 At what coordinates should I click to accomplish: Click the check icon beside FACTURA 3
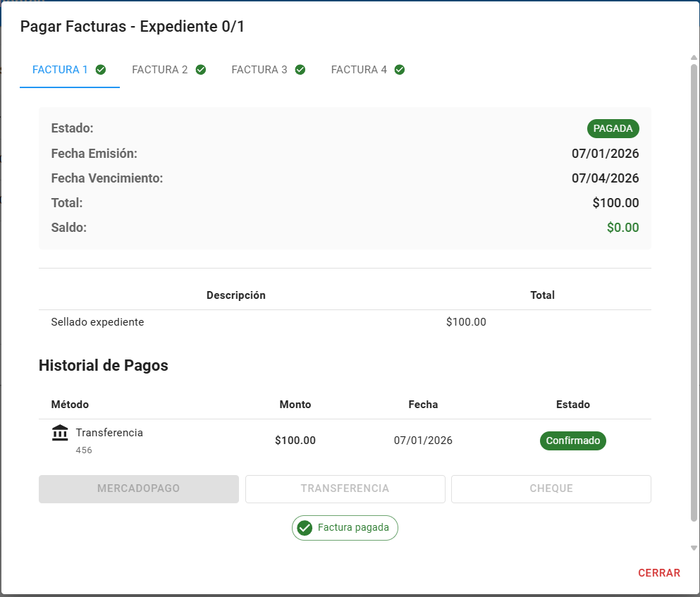coord(300,70)
